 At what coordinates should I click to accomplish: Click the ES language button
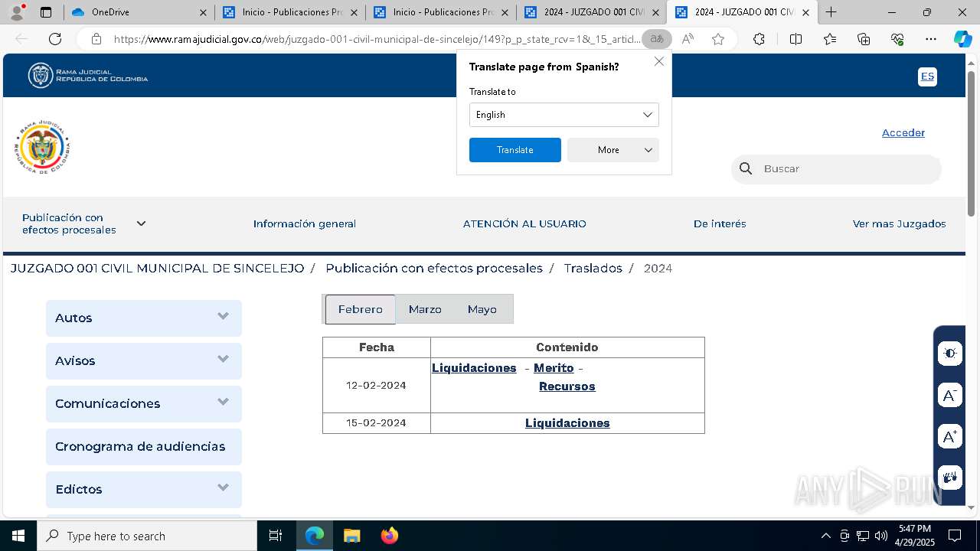[x=927, y=77]
